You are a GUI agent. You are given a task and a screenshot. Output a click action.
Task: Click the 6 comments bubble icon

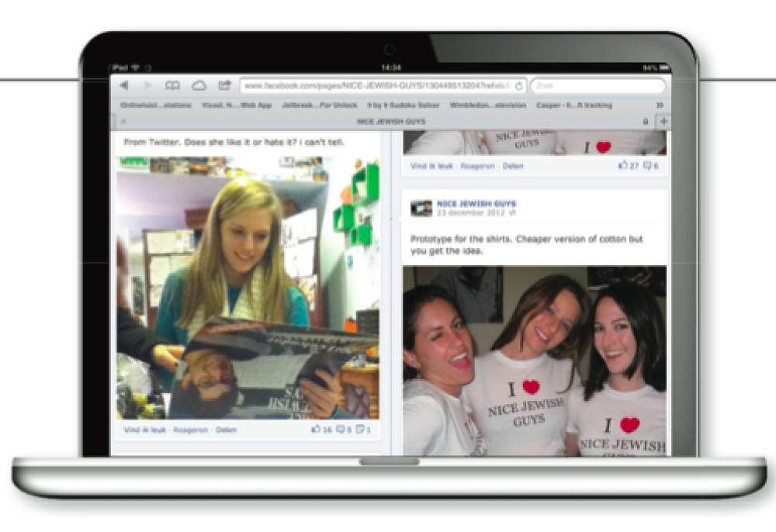(x=647, y=166)
